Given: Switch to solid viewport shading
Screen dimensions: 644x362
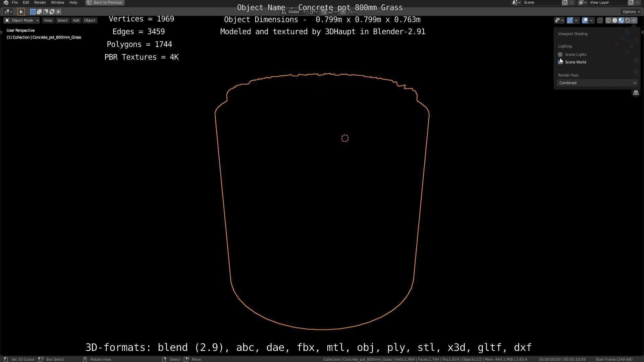Looking at the screenshot, I should point(614,20).
